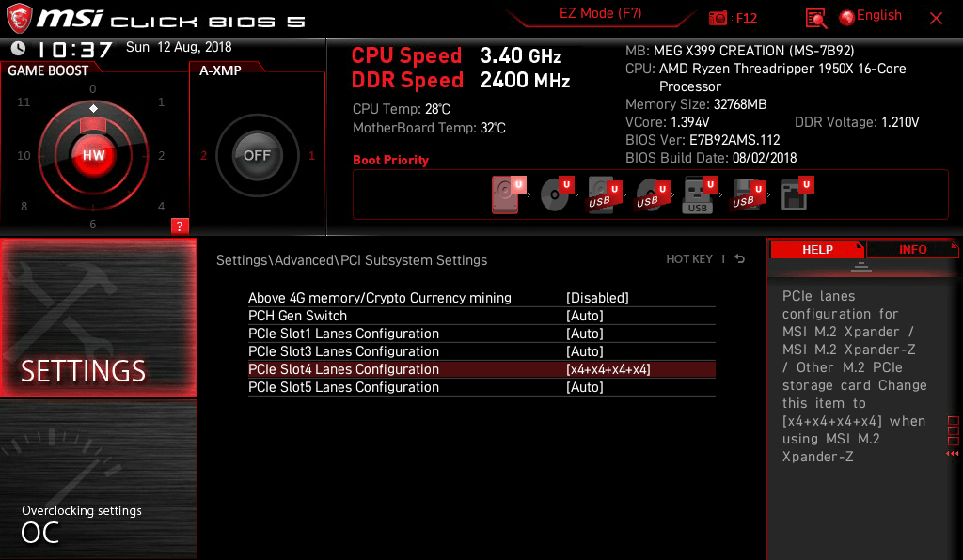
Task: Click the Settings\Advanced\PCI Subsystem Settings breadcrumb
Action: [x=352, y=260]
